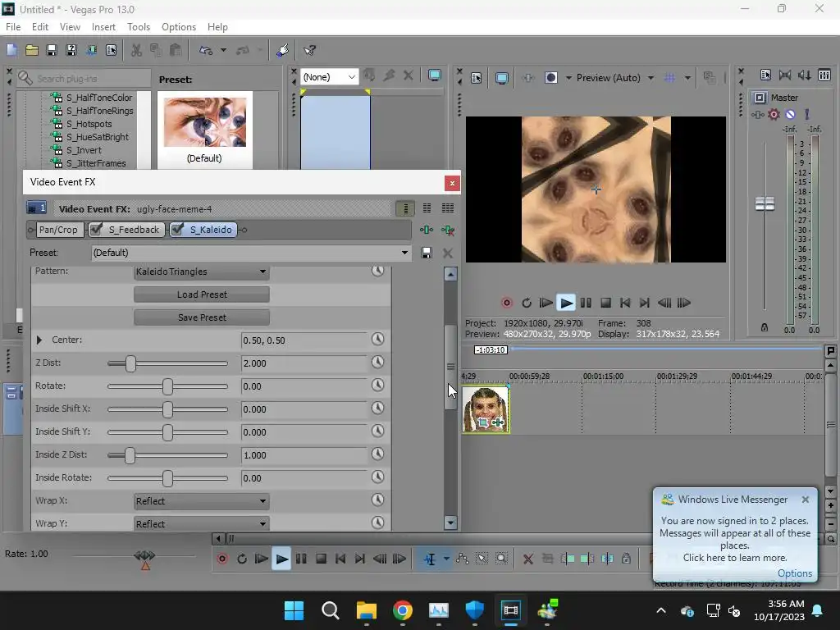Screen dimensions: 840x630
Task: Click the Search plug-ins field
Action: (84, 79)
